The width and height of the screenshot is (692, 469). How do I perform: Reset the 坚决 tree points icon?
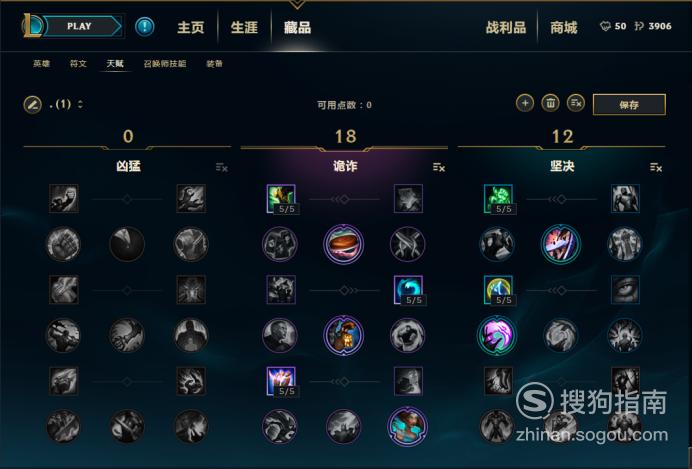tap(656, 167)
